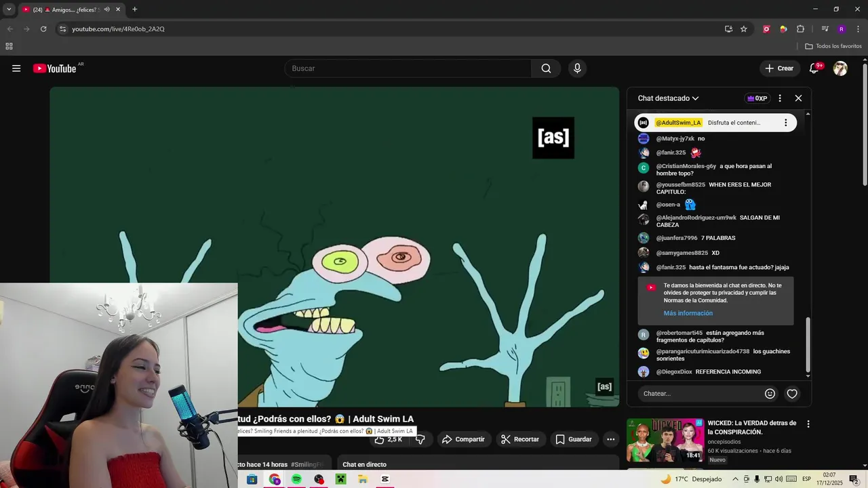Open the Chrome profile R avatar
The image size is (868, 488).
pos(842,29)
